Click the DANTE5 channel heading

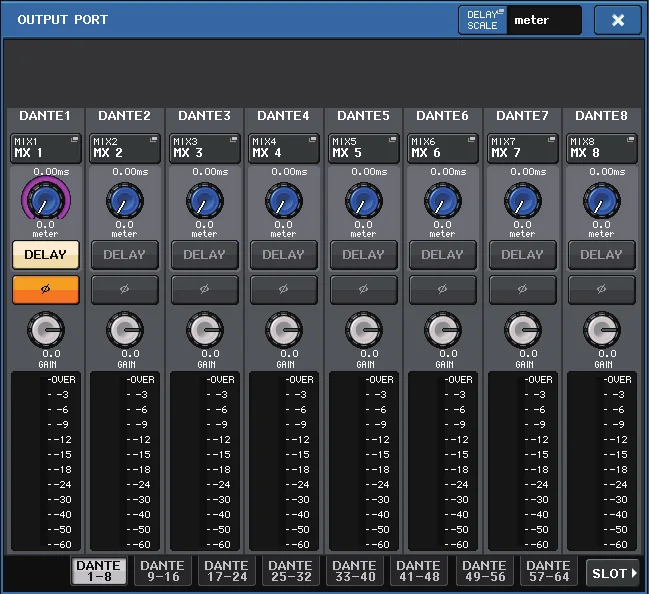363,115
